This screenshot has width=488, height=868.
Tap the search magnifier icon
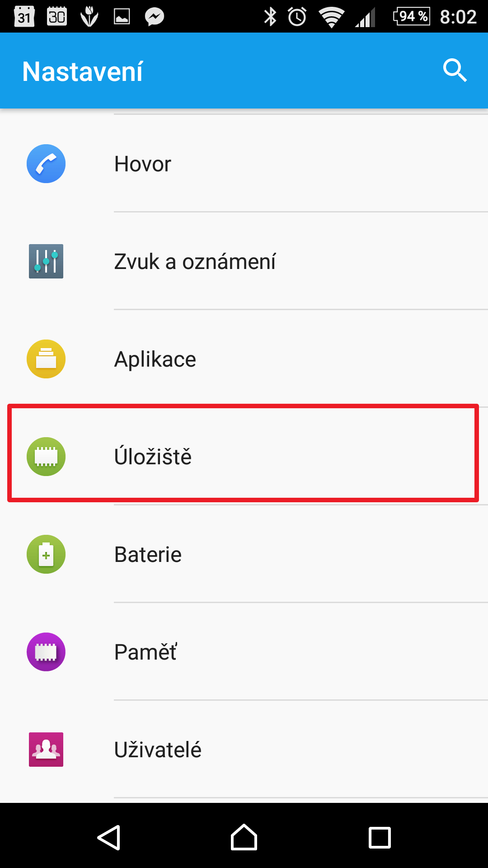pos(455,71)
